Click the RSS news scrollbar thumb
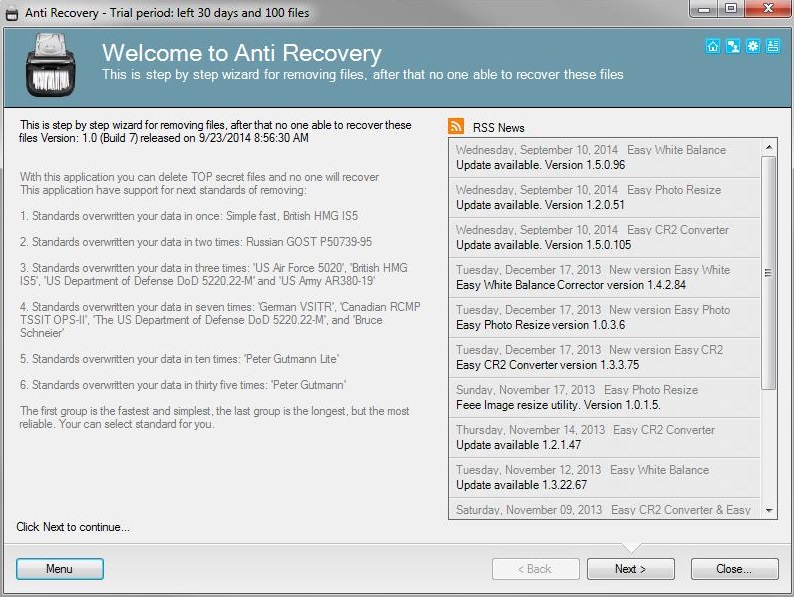The image size is (794, 597). (769, 272)
